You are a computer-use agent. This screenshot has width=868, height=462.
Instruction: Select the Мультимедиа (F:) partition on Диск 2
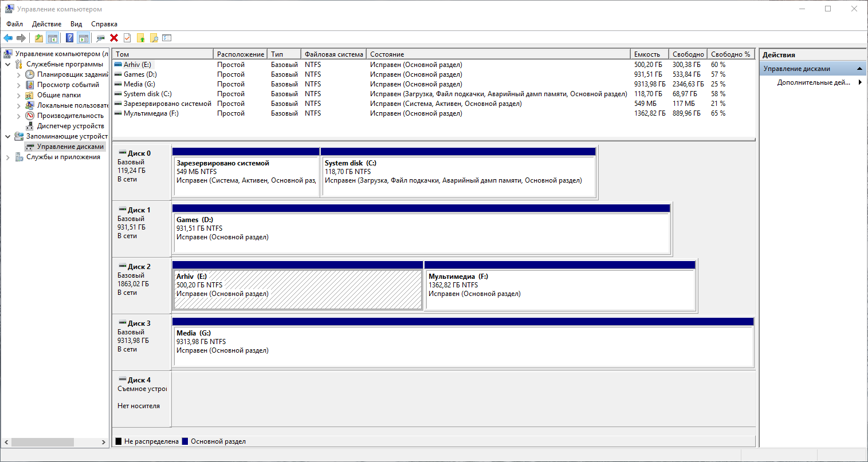click(x=560, y=286)
